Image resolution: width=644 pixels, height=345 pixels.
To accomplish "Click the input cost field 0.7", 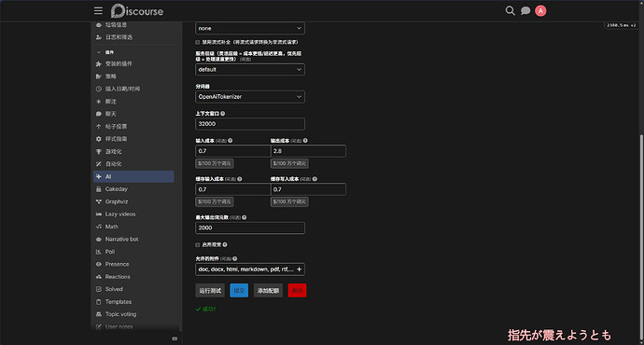I will [232, 151].
